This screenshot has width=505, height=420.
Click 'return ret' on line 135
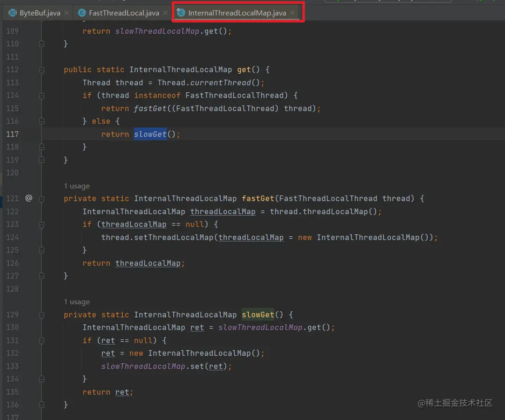tap(106, 392)
